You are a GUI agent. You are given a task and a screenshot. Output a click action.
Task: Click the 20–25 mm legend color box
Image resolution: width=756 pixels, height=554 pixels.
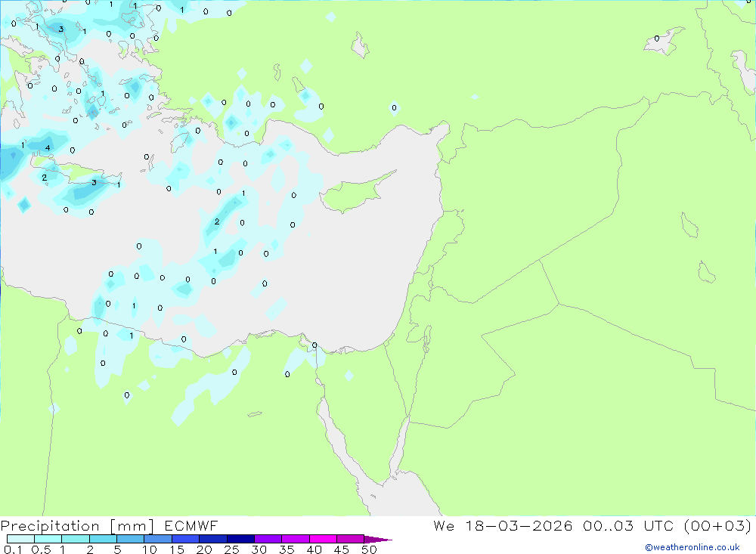click(x=213, y=539)
